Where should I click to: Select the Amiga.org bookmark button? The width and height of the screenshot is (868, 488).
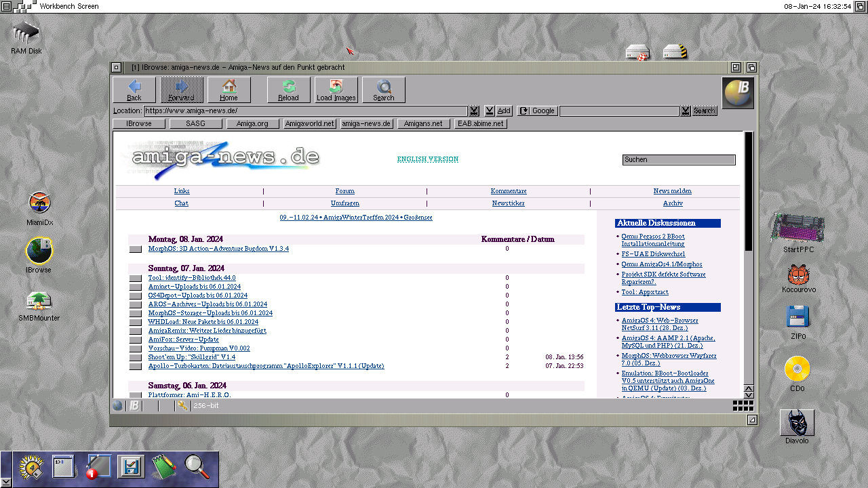(x=253, y=123)
